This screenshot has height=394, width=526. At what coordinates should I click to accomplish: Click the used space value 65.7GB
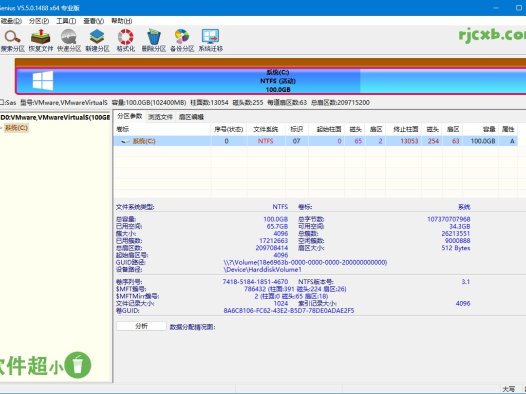(x=277, y=227)
